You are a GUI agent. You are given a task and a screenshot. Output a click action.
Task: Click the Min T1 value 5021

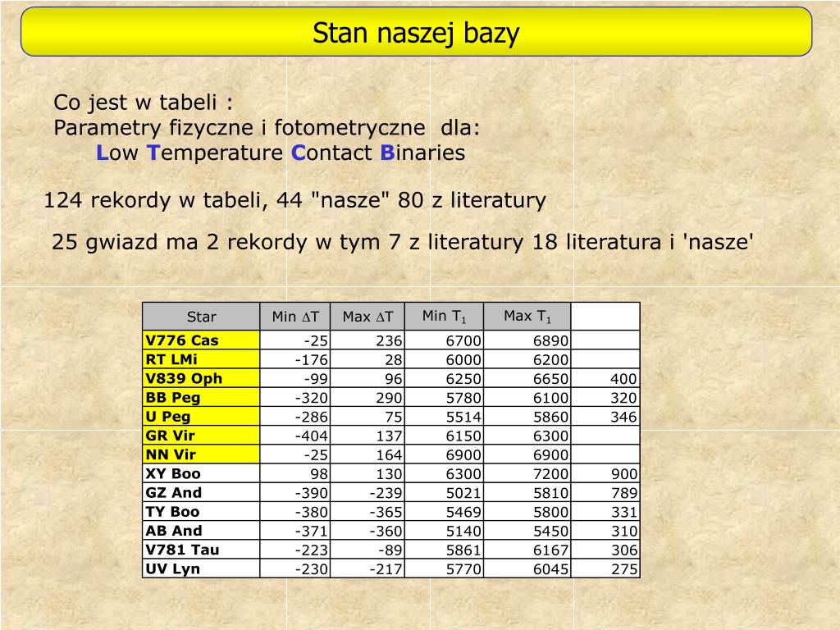(x=463, y=493)
